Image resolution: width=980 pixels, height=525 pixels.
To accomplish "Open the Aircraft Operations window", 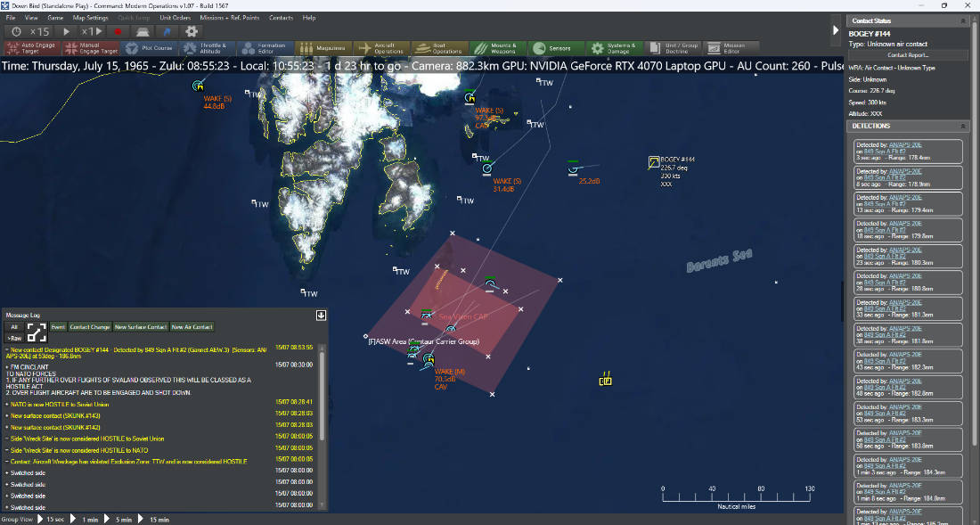I will tap(381, 48).
